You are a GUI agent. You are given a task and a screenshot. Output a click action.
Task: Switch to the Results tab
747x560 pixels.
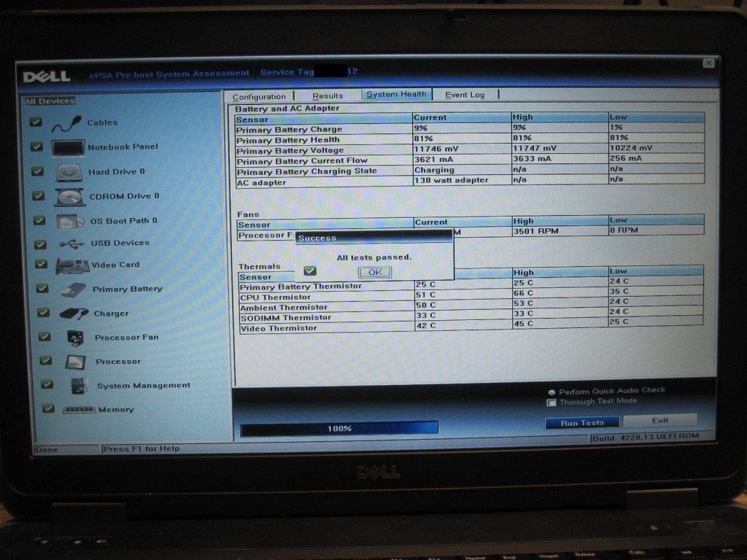coord(328,96)
